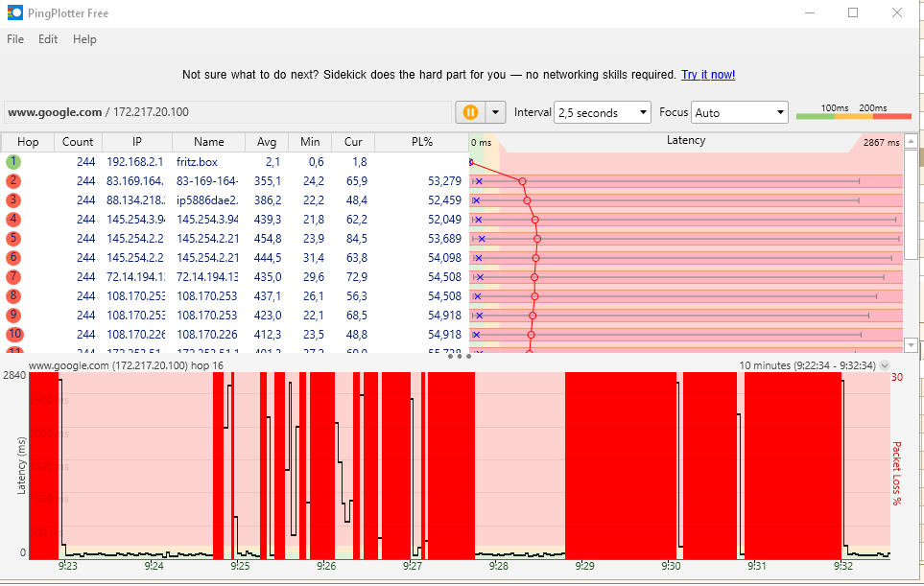Select the red hop 2 circle icon
The height and width of the screenshot is (586, 924).
(13, 181)
